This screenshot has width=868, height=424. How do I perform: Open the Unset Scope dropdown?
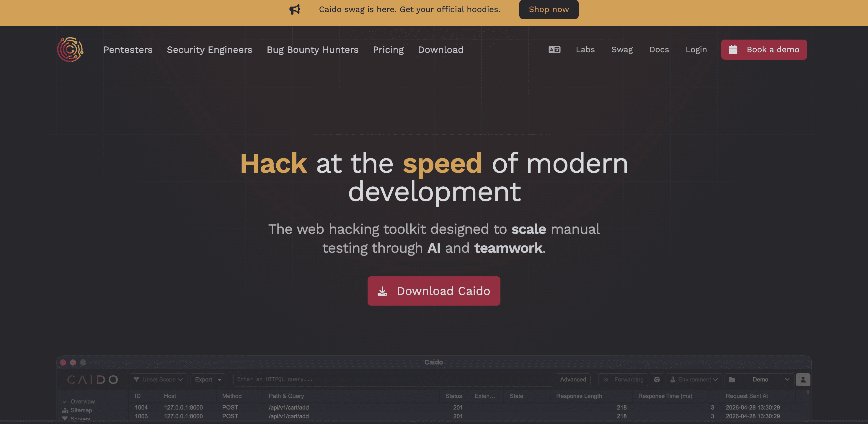[x=158, y=379]
